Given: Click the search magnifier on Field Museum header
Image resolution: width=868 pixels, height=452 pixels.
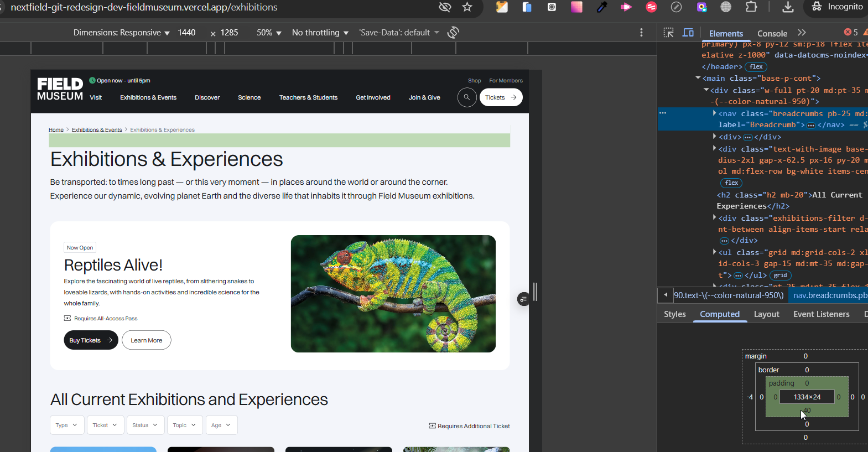Looking at the screenshot, I should 467,97.
